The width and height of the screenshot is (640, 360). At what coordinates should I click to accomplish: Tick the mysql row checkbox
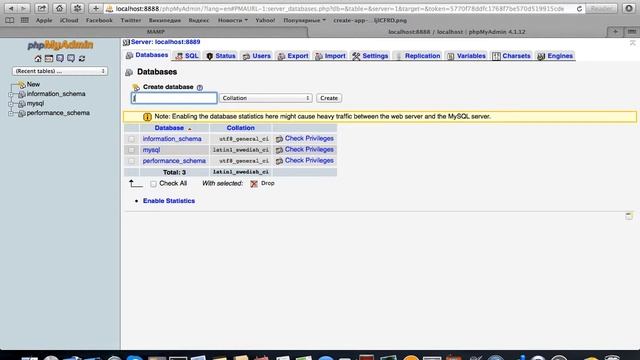(x=131, y=150)
